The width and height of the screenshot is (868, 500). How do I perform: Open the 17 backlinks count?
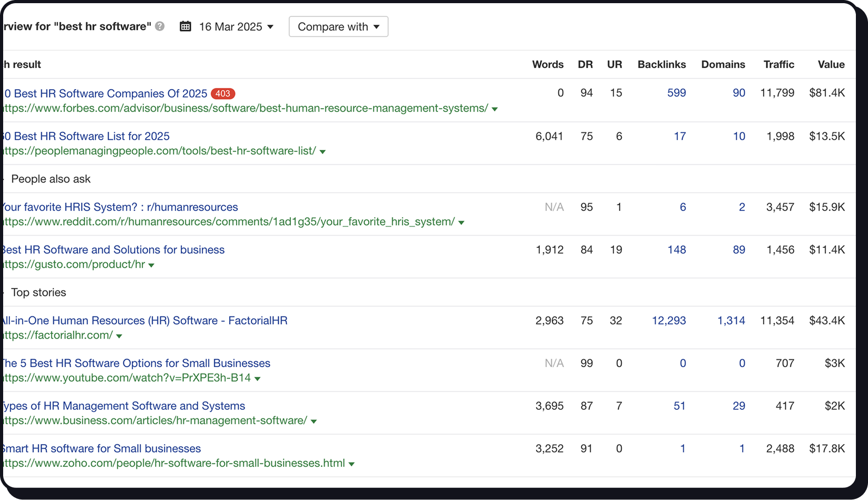(x=680, y=136)
